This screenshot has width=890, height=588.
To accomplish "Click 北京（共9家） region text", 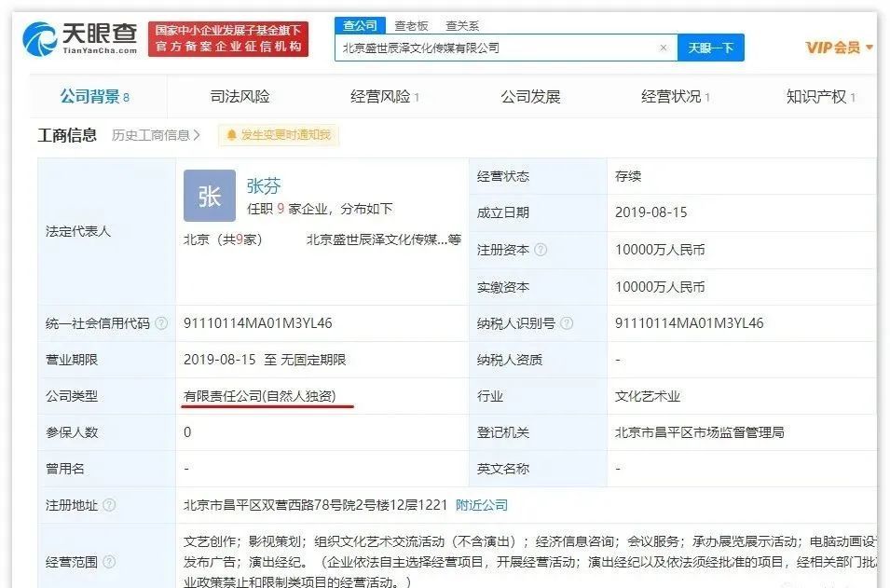I will [223, 239].
